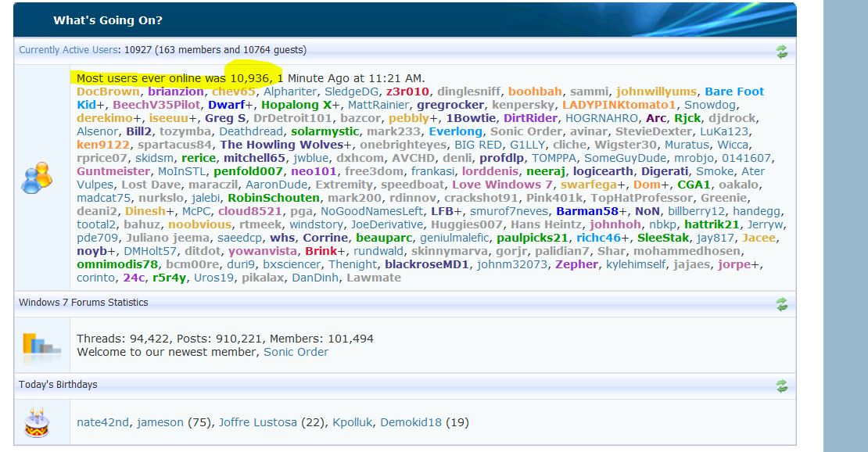Open The Howling Wolves' profile
This screenshot has width=868, height=452.
point(282,145)
